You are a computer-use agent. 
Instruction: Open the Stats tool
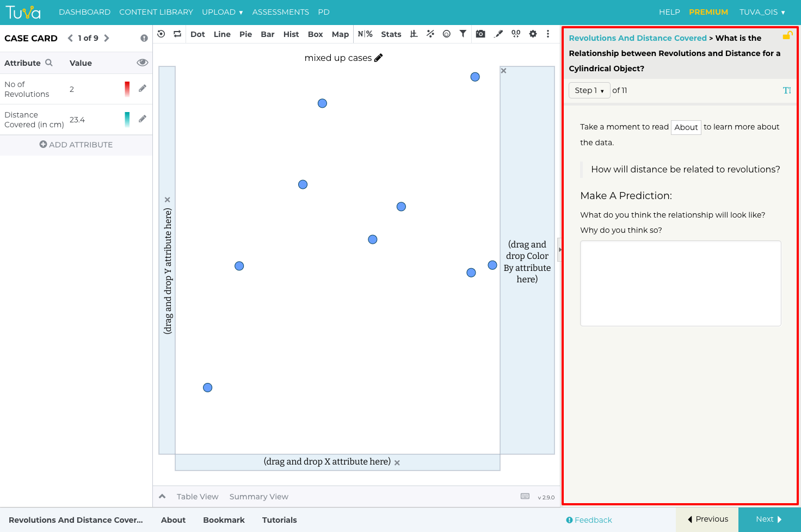click(391, 34)
